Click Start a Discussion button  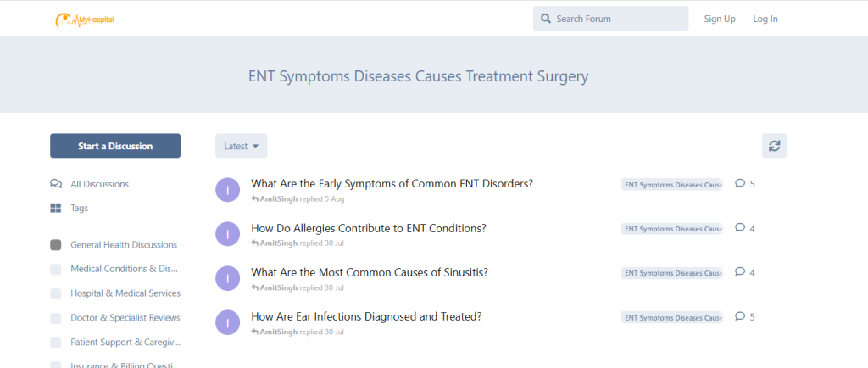pyautogui.click(x=115, y=146)
